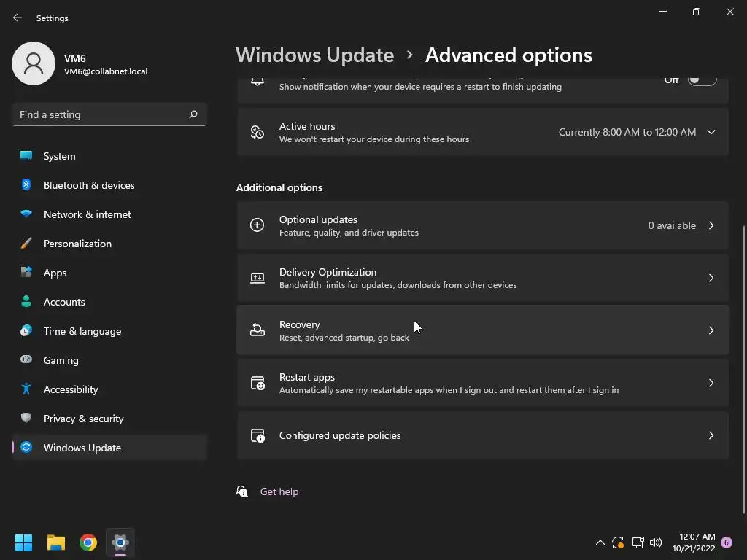Click the Privacy & security shield icon
This screenshot has height=560, width=747.
click(26, 418)
